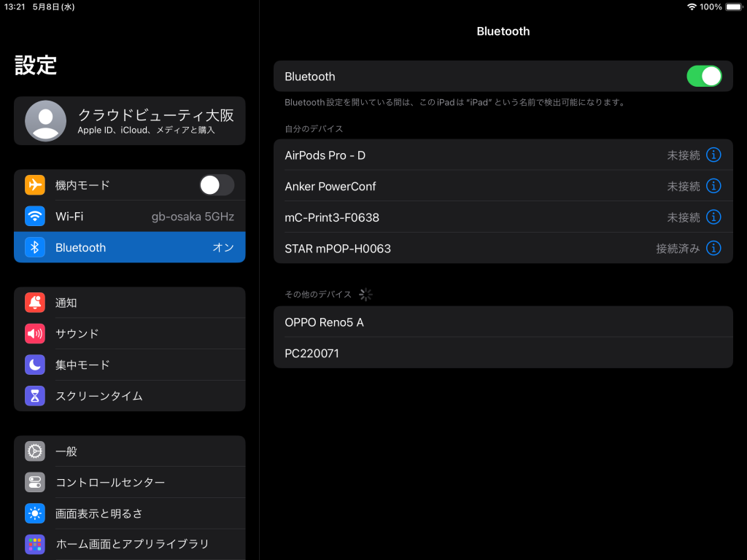Screen dimensions: 747x560
Task: Open Display and Brightness settings
Action: click(x=99, y=513)
